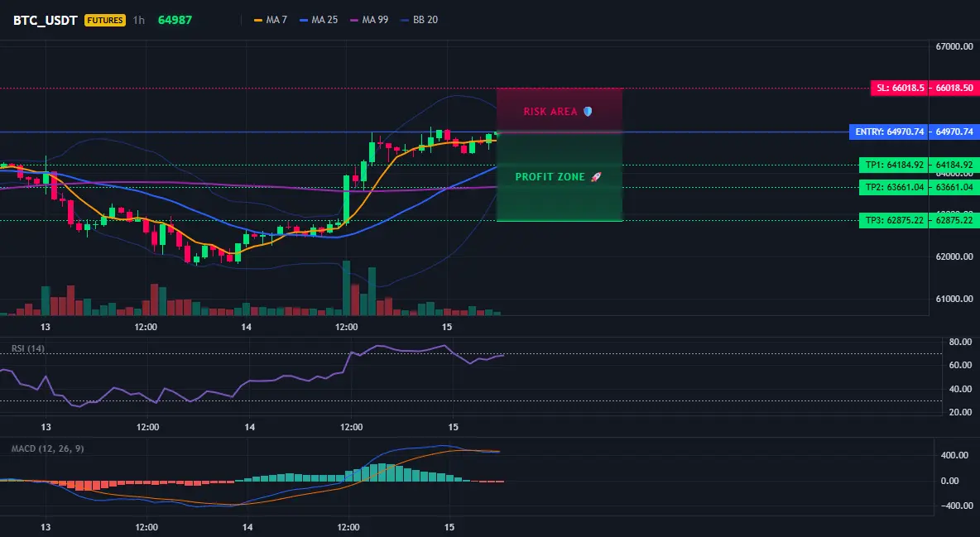
Task: Click the yellow FUTURES badge
Action: tap(105, 20)
